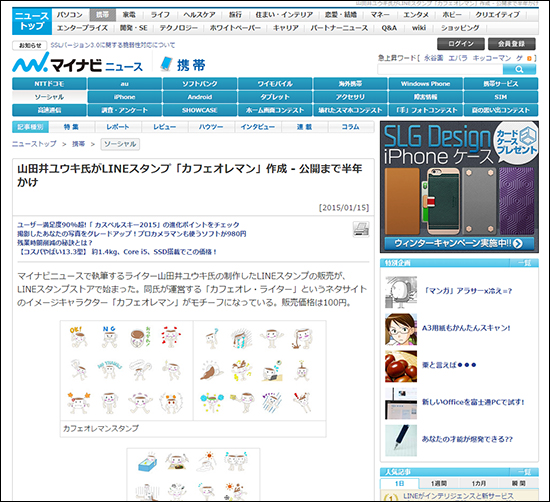This screenshot has height=502, width=550.
Task: Open the ニューストップ blue tile
Action: (x=32, y=21)
